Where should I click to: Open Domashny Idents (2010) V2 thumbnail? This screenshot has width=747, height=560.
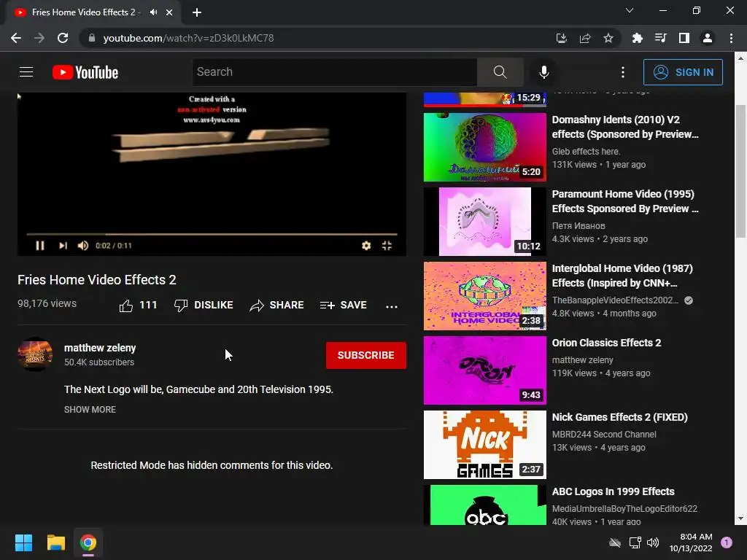pyautogui.click(x=485, y=147)
